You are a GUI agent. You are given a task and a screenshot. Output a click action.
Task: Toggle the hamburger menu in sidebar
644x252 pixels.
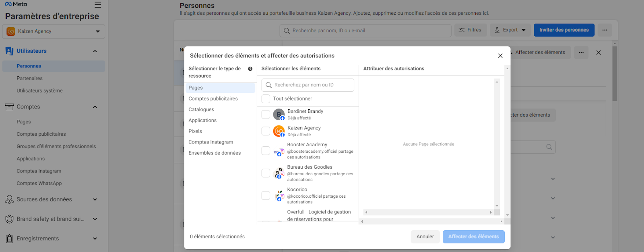tap(98, 5)
